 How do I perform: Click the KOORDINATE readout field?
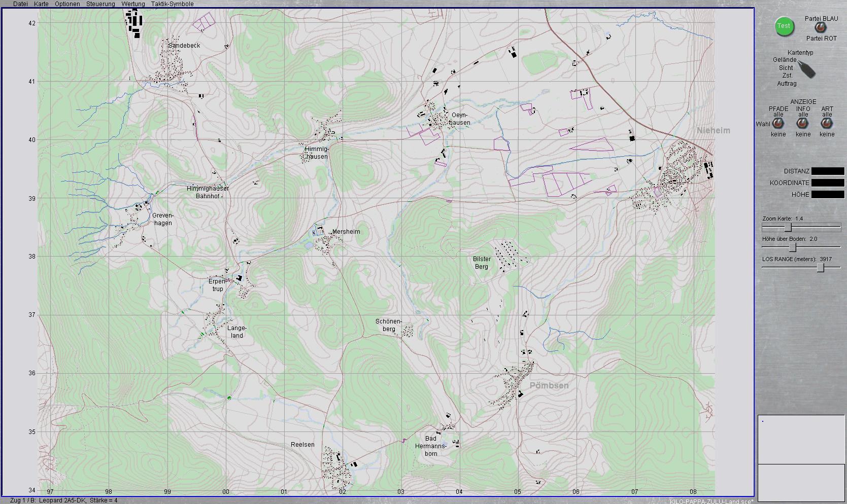(x=827, y=183)
